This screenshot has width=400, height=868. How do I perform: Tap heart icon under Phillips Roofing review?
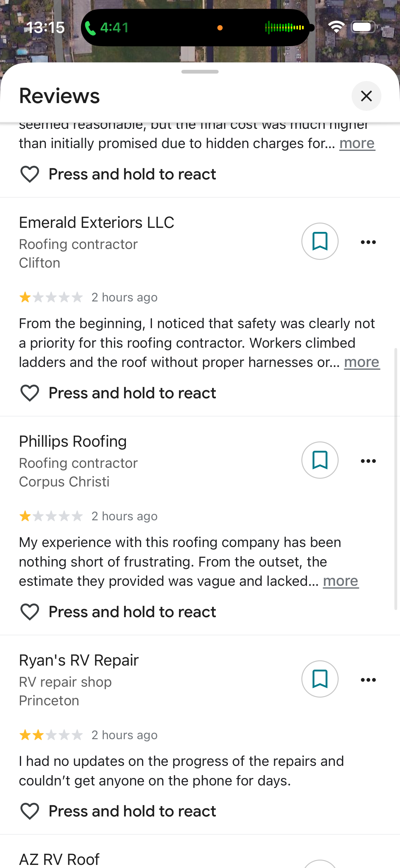tap(30, 612)
